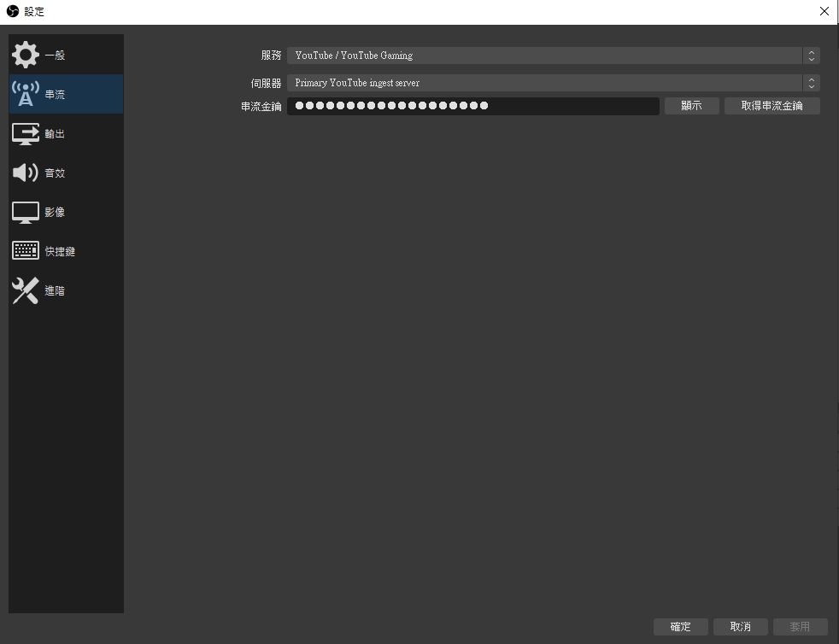Click the 套用 apply button
The image size is (839, 644).
coord(800,627)
